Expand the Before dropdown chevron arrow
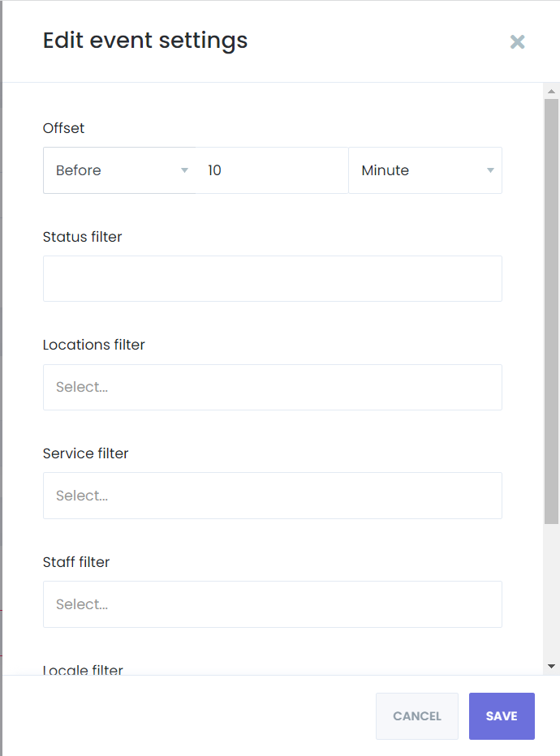Image resolution: width=560 pixels, height=756 pixels. pyautogui.click(x=184, y=170)
